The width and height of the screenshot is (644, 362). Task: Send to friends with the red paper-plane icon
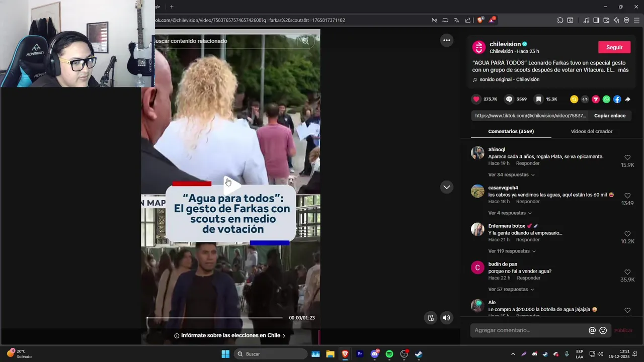(x=596, y=99)
